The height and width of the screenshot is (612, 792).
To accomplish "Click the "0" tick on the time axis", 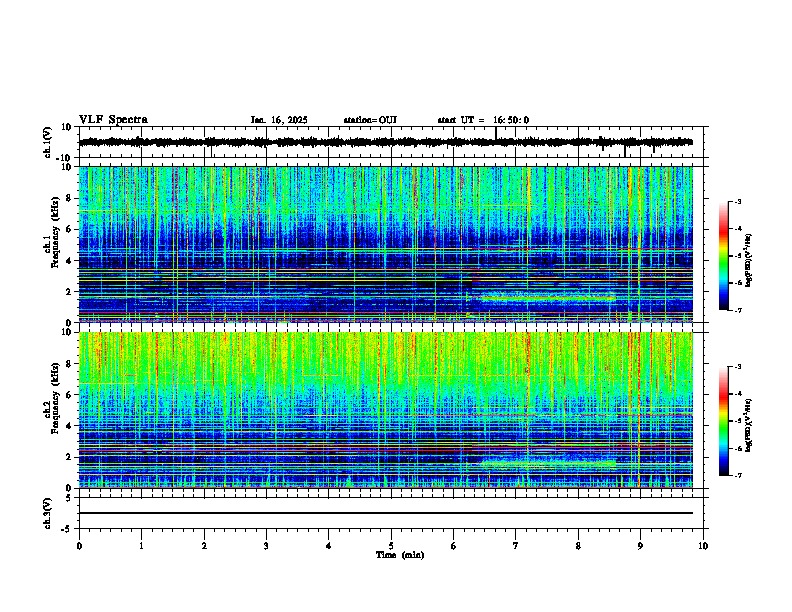I will point(79,546).
